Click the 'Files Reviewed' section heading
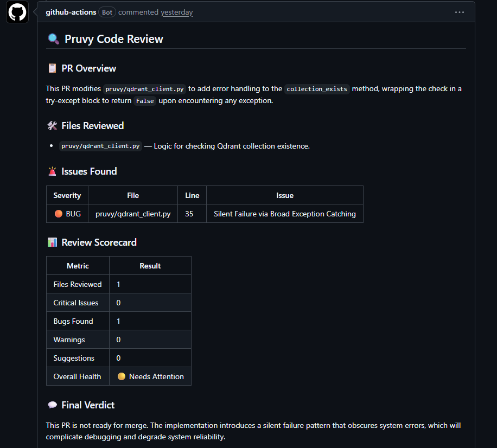 coord(93,126)
